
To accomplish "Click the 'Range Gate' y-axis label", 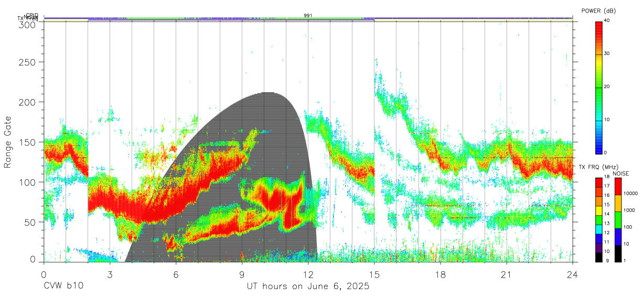I will click(x=8, y=142).
